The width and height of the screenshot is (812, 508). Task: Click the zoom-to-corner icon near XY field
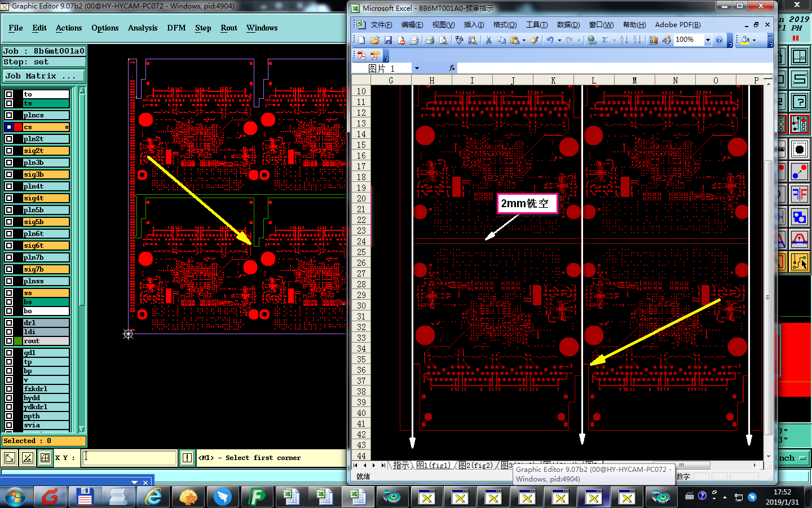[10, 458]
